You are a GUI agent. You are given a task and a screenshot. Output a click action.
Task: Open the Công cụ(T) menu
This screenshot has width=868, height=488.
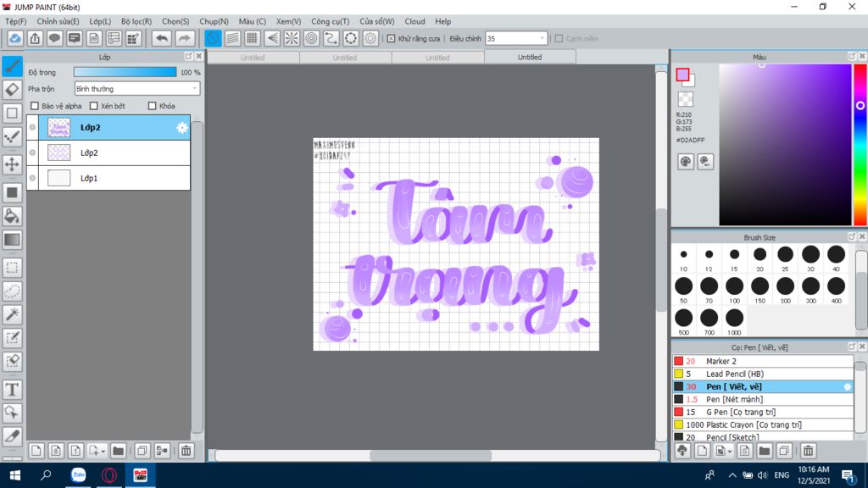(x=330, y=21)
